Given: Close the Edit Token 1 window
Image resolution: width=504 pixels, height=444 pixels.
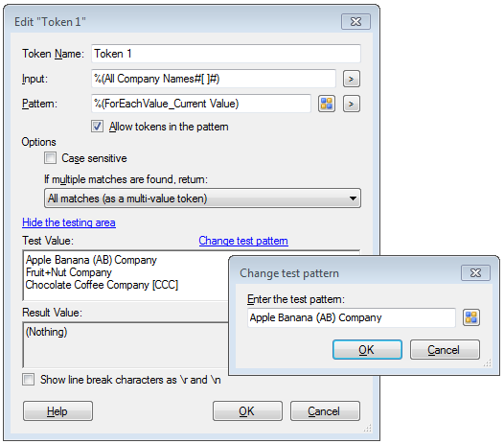Looking at the screenshot, I should 355,21.
